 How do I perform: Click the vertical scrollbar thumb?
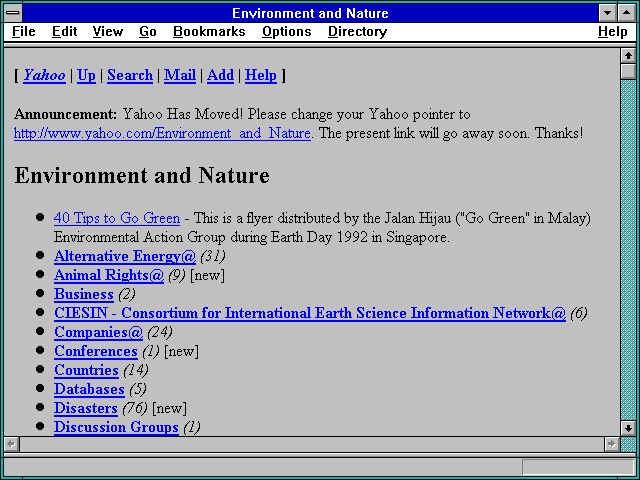[628, 71]
